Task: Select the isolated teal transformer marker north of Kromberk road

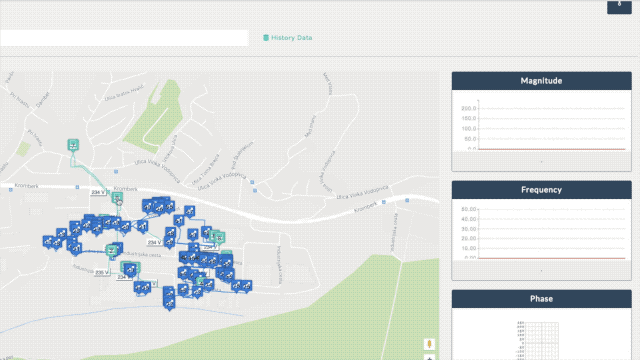Action: click(73, 145)
